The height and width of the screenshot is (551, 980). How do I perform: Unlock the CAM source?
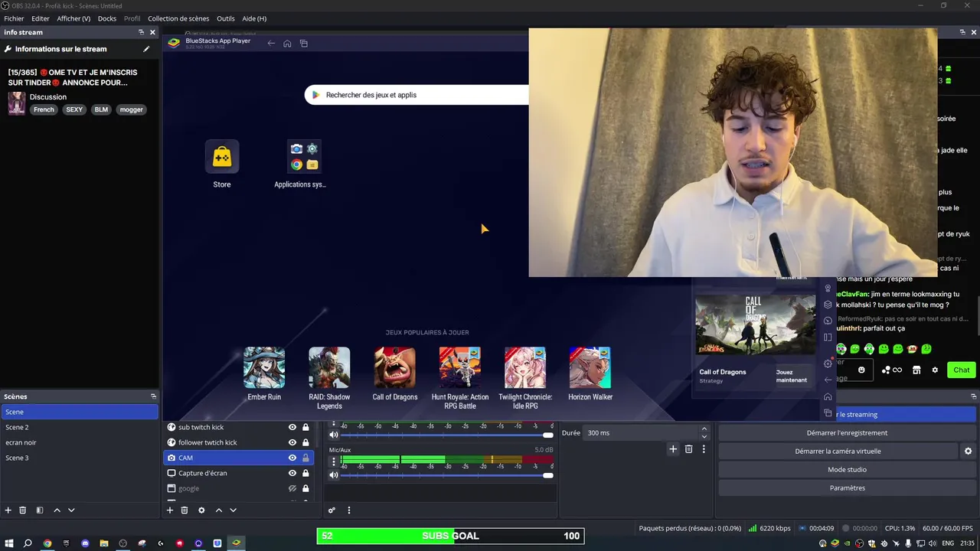[305, 458]
